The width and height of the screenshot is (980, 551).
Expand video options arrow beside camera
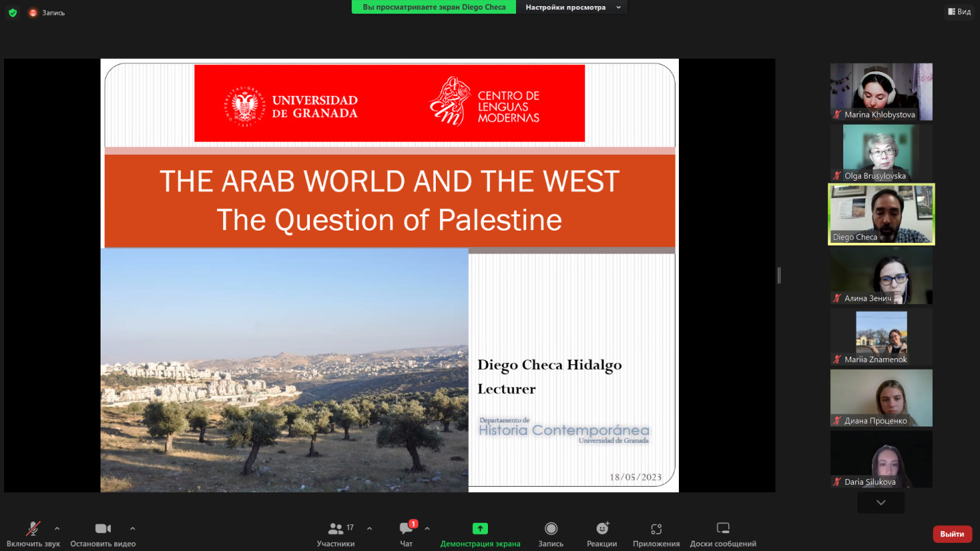(x=133, y=528)
